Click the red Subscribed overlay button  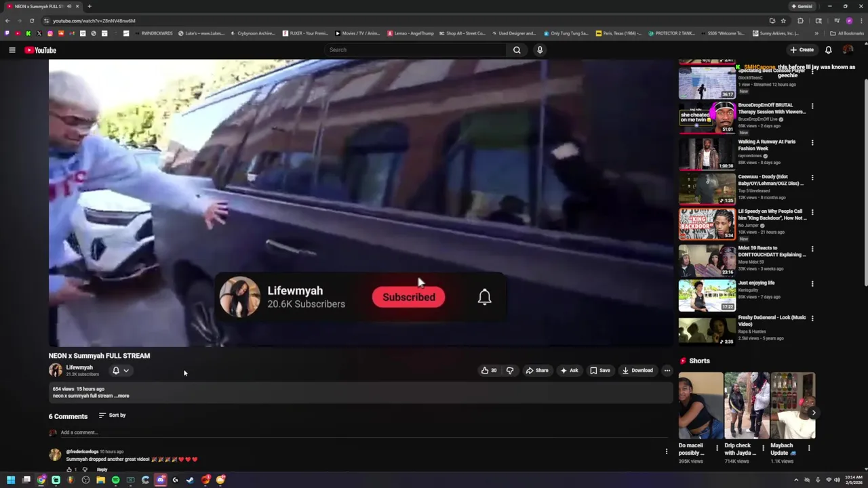[408, 297]
